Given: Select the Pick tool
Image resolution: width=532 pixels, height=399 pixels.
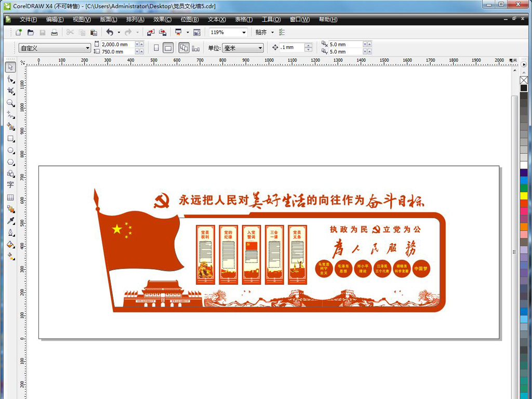Looking at the screenshot, I should [x=10, y=67].
